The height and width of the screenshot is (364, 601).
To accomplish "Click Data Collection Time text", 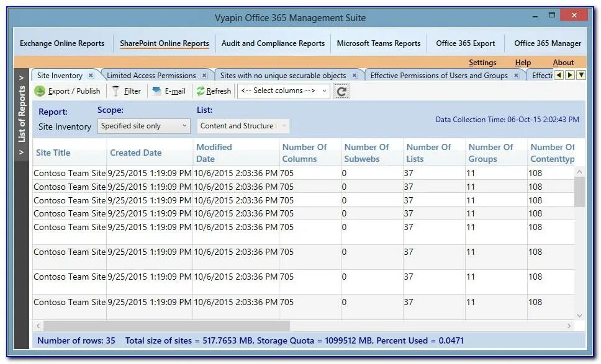I will [507, 120].
